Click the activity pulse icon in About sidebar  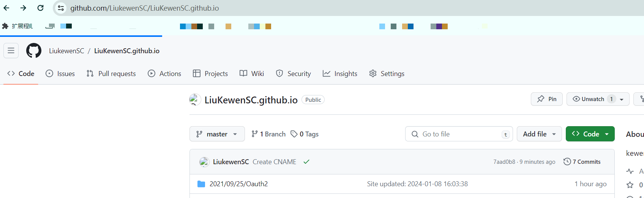pyautogui.click(x=630, y=171)
